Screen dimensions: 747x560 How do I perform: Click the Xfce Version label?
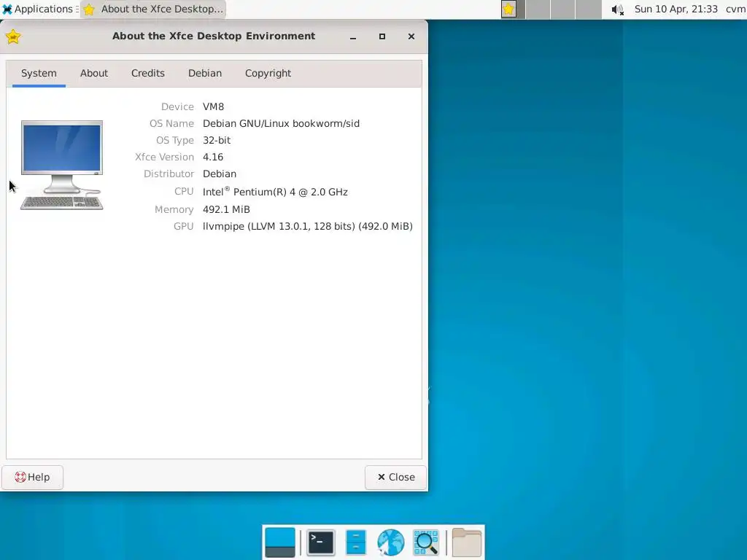(164, 157)
